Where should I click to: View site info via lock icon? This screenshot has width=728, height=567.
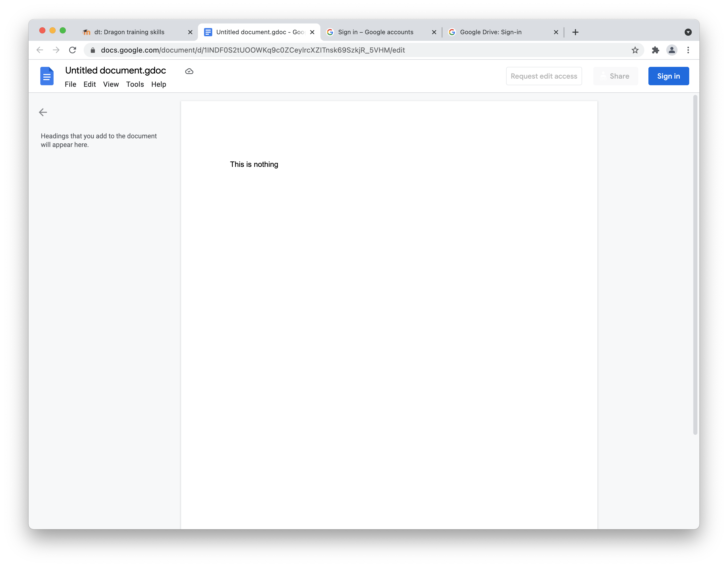[93, 50]
